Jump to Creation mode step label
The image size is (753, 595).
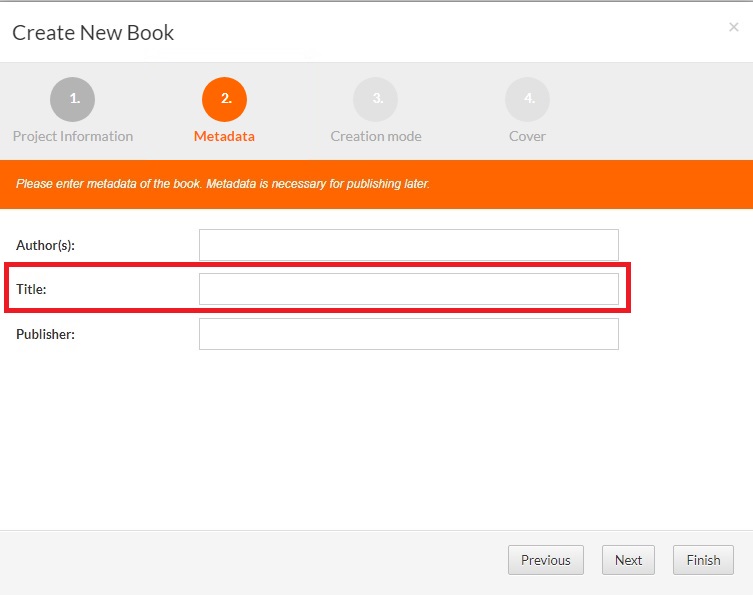click(x=376, y=136)
